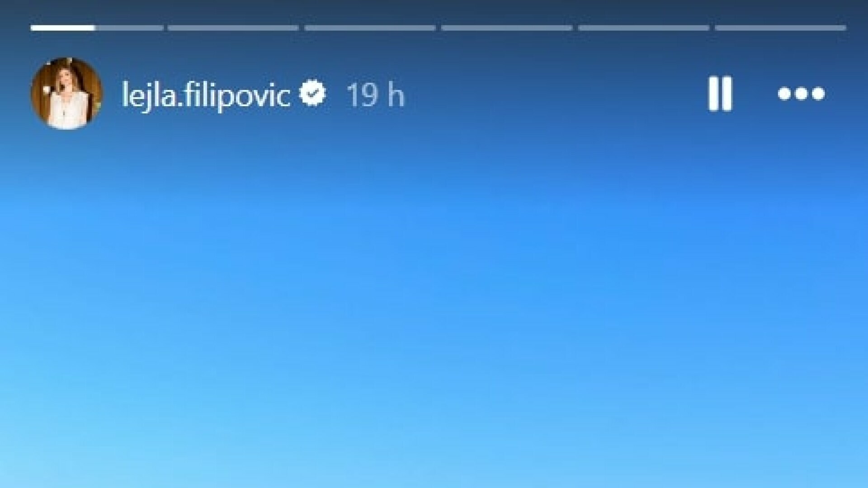Show story actions via the ellipsis icon
The image size is (868, 488).
pyautogui.click(x=801, y=94)
